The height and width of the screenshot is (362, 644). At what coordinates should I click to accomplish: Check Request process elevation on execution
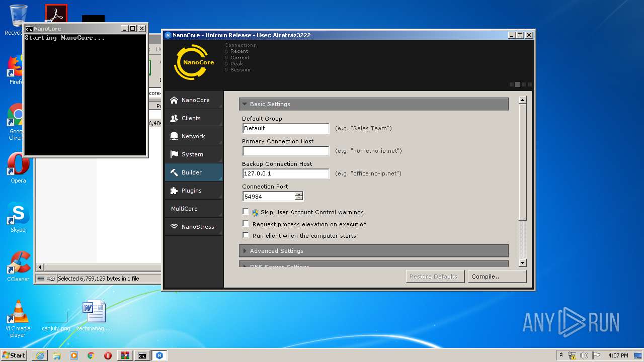[246, 224]
